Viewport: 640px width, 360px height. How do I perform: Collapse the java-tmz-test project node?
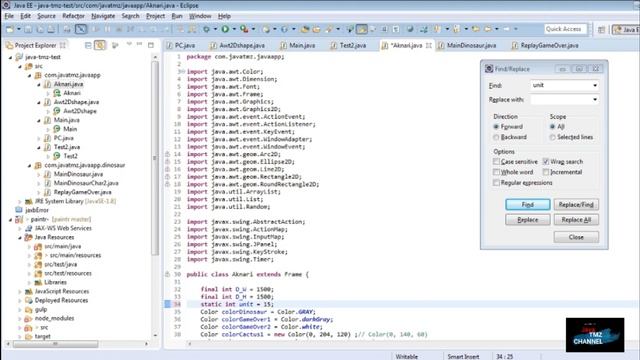[11, 57]
